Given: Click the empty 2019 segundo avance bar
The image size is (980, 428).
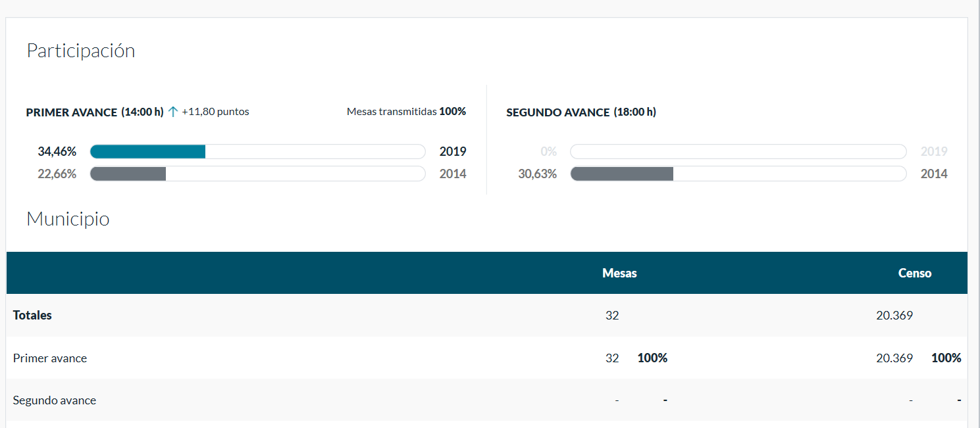Looking at the screenshot, I should click(738, 152).
